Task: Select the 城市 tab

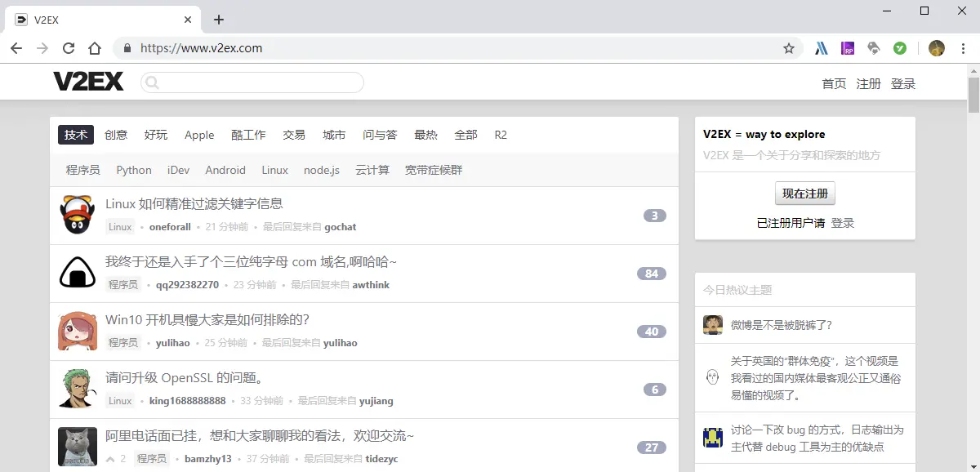Action: pyautogui.click(x=334, y=135)
